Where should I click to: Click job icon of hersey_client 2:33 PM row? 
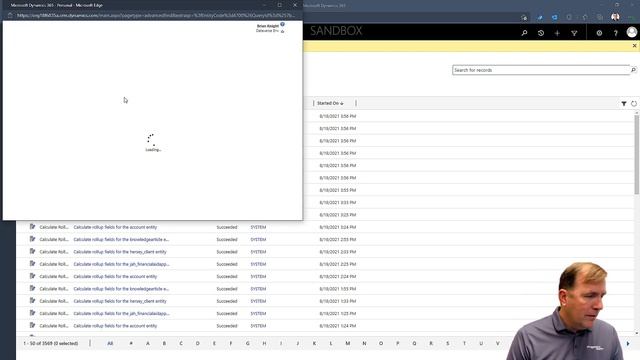tap(32, 251)
